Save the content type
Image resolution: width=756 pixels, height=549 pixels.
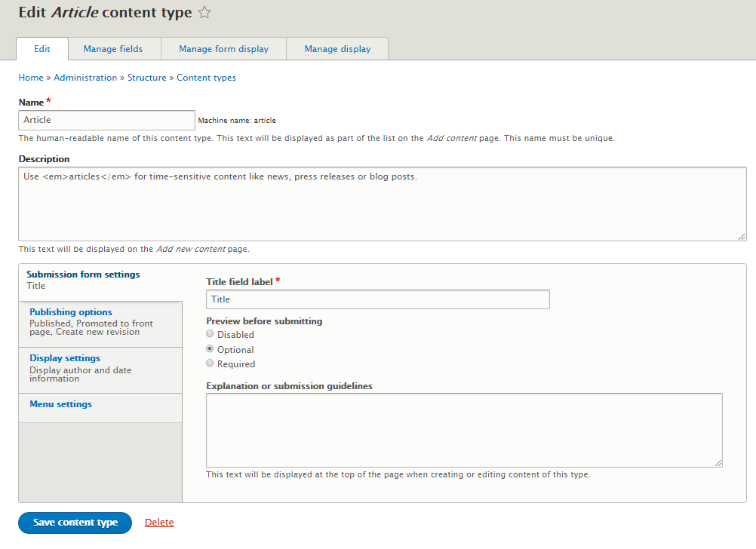[x=75, y=523]
